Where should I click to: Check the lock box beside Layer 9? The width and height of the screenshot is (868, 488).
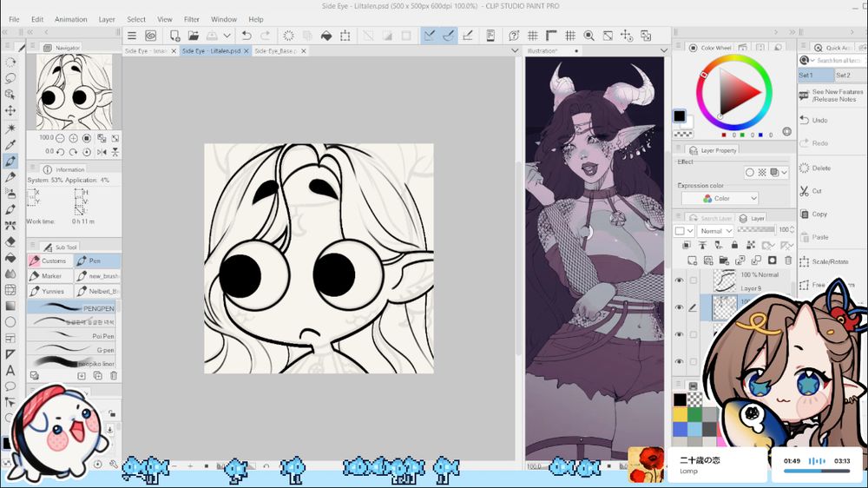point(693,280)
